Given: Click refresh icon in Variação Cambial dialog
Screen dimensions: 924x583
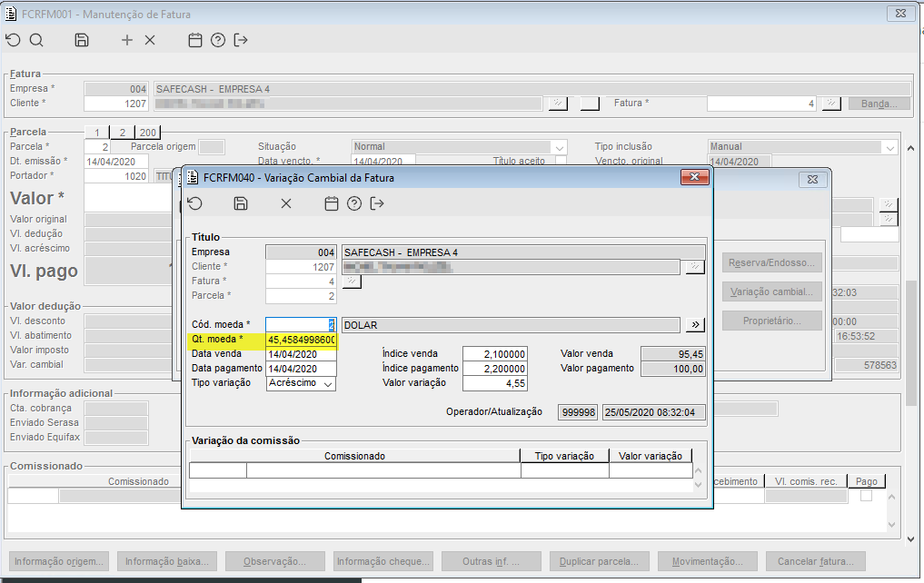Looking at the screenshot, I should click(x=195, y=203).
